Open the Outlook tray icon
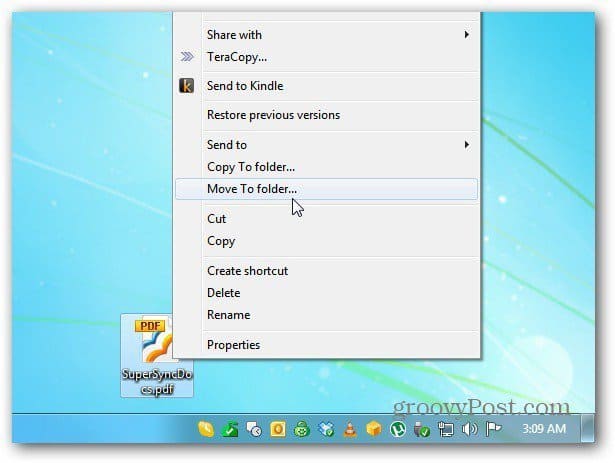Viewport: 615px width, 463px height. click(x=278, y=429)
